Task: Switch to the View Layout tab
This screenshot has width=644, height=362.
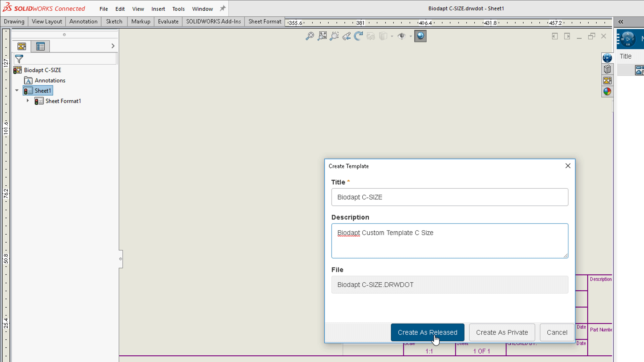Action: point(47,21)
